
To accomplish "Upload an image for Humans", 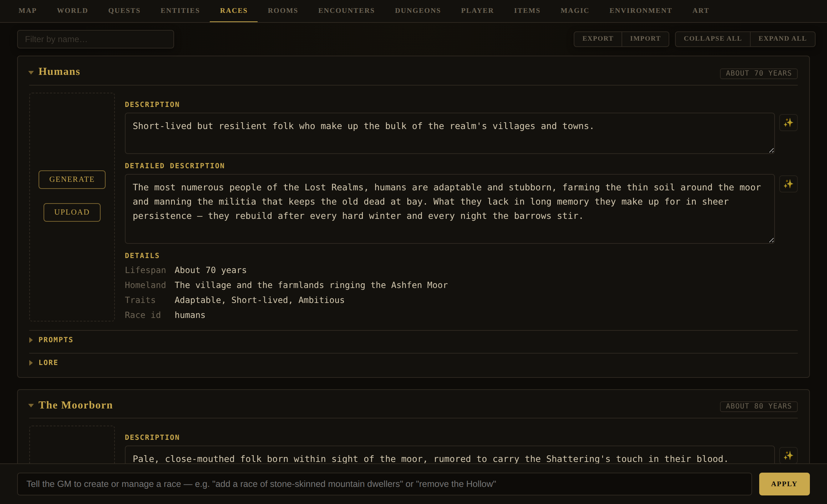I will click(x=72, y=212).
